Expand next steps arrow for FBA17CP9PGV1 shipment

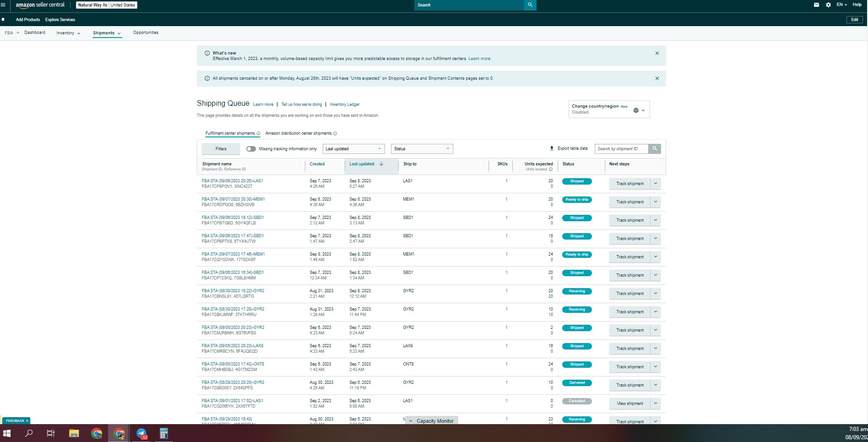(656, 184)
